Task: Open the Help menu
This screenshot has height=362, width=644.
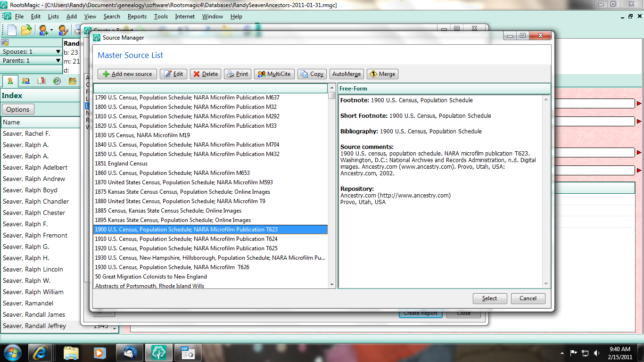Action: (x=236, y=16)
